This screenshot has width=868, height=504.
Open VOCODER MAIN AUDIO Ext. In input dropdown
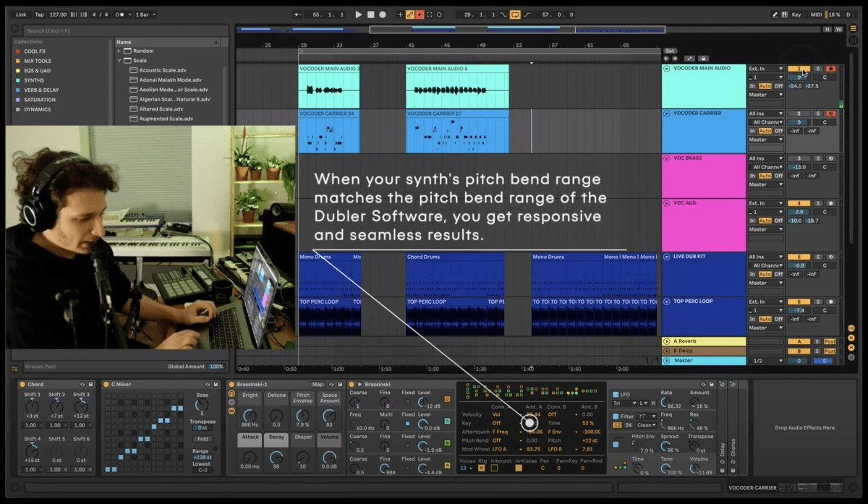[766, 69]
